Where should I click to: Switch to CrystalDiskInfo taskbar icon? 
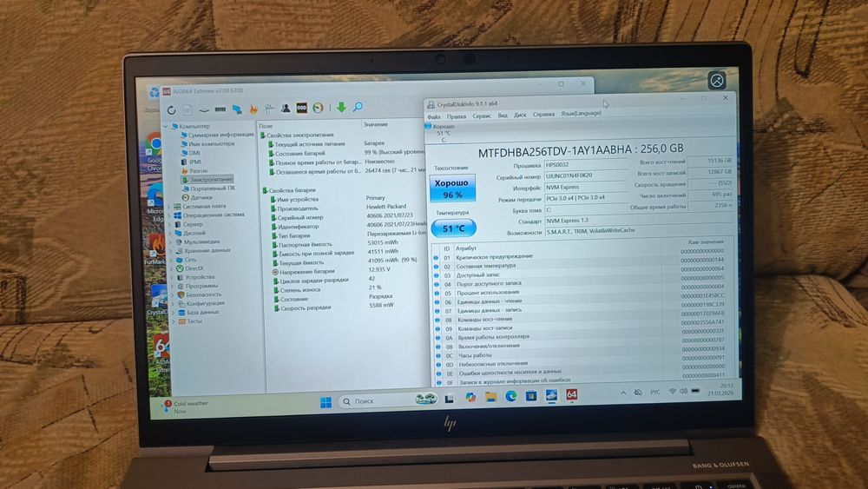click(x=551, y=395)
